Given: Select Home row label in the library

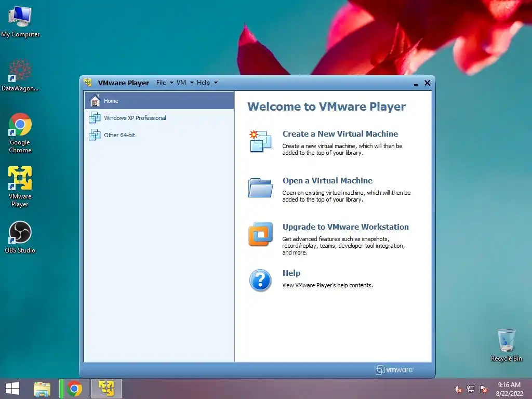Looking at the screenshot, I should tap(111, 101).
